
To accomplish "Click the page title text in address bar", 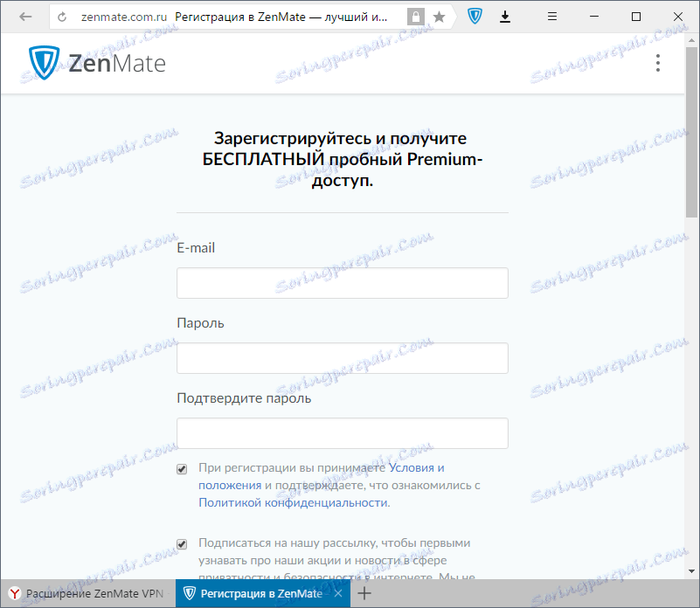I will point(281,17).
